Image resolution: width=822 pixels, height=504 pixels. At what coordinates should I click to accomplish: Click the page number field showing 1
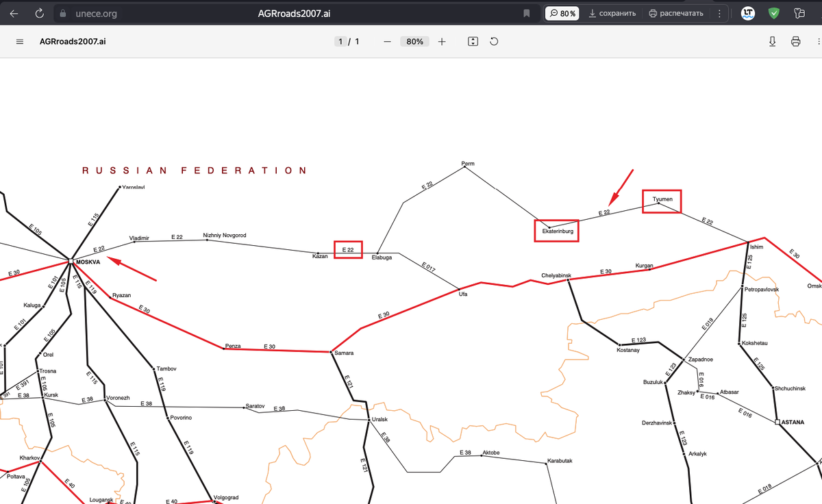click(x=341, y=41)
